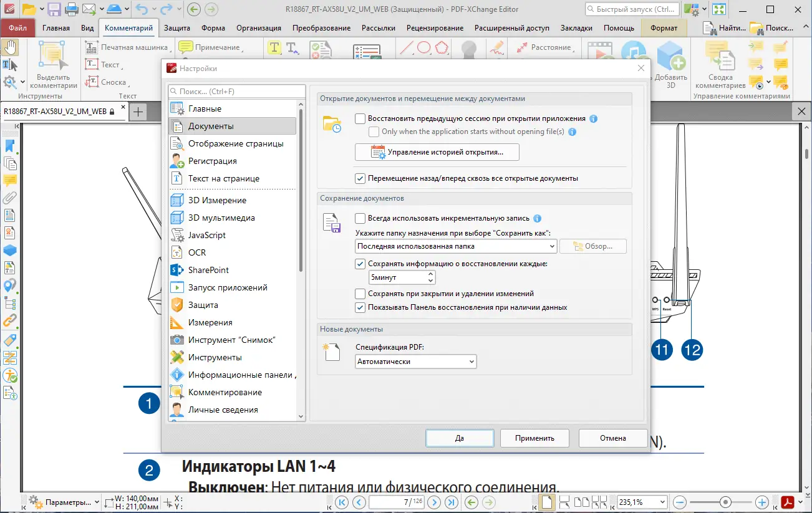Open the Файл menu
This screenshot has height=513, width=812.
pos(18,28)
